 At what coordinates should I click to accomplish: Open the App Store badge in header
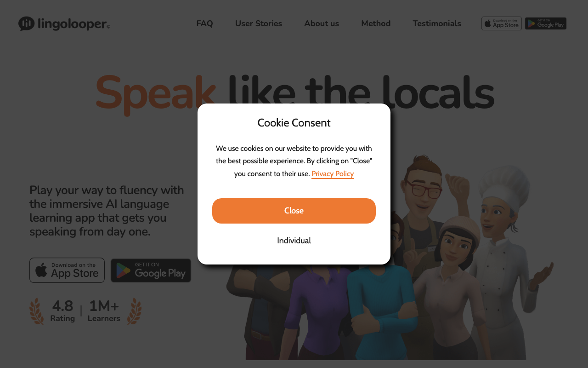click(x=501, y=23)
